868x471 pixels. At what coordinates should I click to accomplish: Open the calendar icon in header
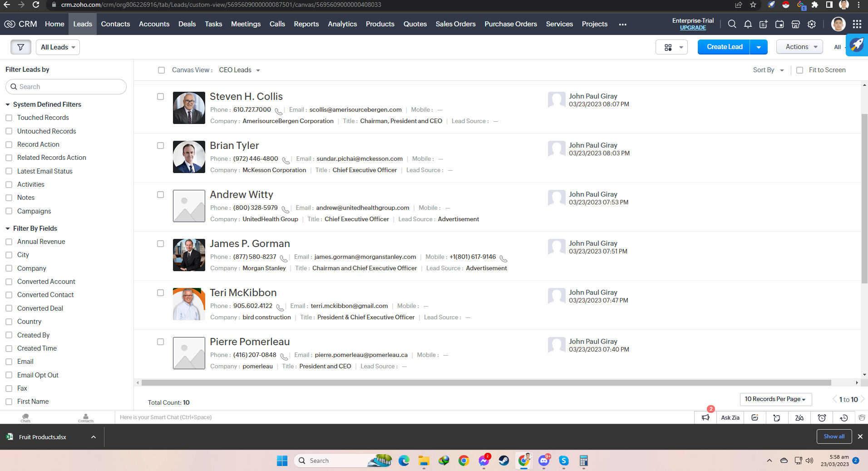pyautogui.click(x=779, y=24)
